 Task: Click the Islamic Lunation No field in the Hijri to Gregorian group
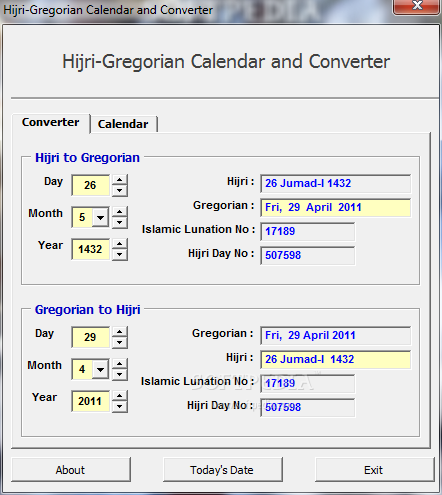(307, 231)
